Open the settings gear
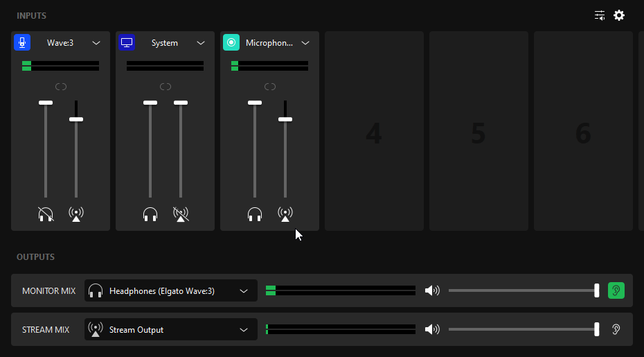This screenshot has width=644, height=357. click(x=619, y=15)
